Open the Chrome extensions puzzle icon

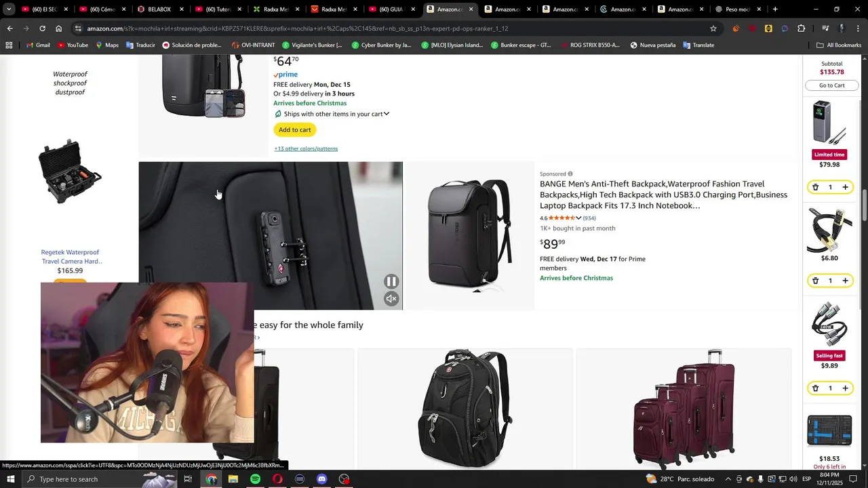801,28
